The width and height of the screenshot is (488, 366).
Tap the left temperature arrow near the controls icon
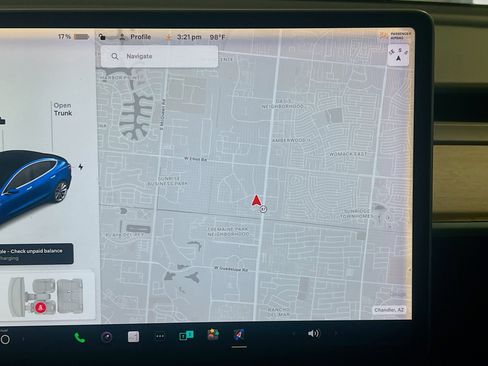pyautogui.click(x=23, y=339)
